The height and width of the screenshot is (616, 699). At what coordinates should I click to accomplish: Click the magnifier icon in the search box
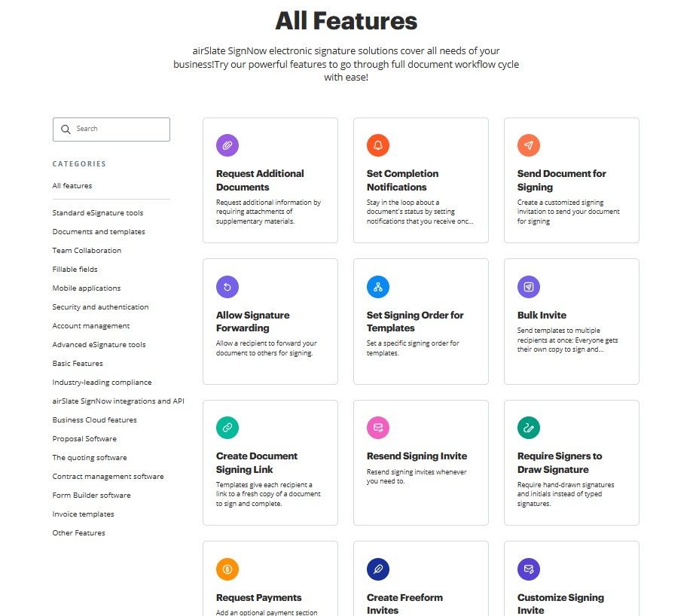(66, 130)
